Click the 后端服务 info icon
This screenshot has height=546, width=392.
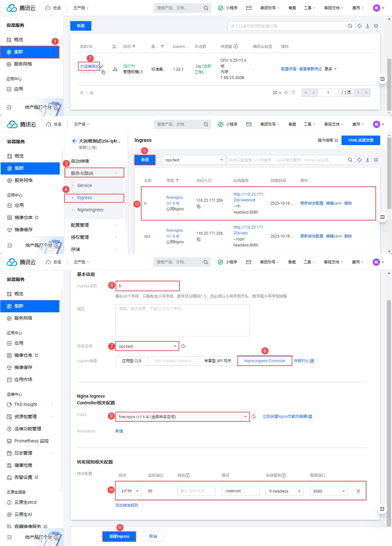pyautogui.click(x=284, y=475)
